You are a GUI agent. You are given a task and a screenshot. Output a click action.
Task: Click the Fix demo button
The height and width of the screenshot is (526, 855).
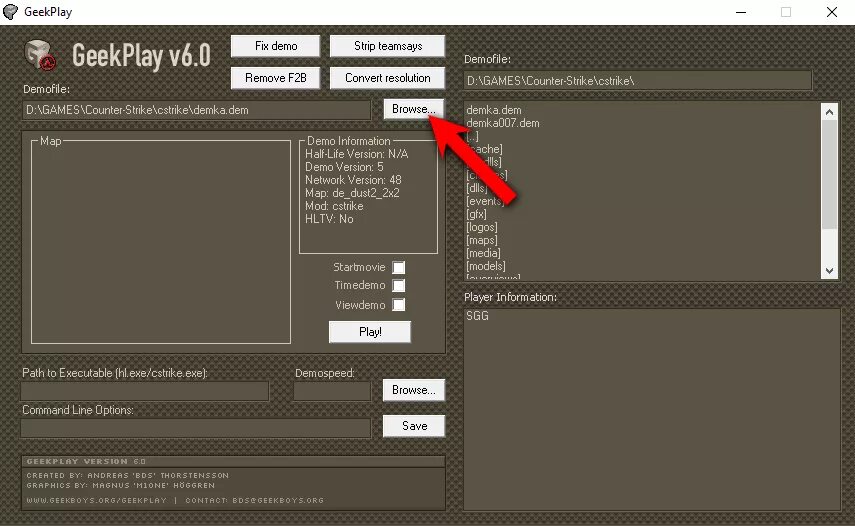tap(275, 46)
